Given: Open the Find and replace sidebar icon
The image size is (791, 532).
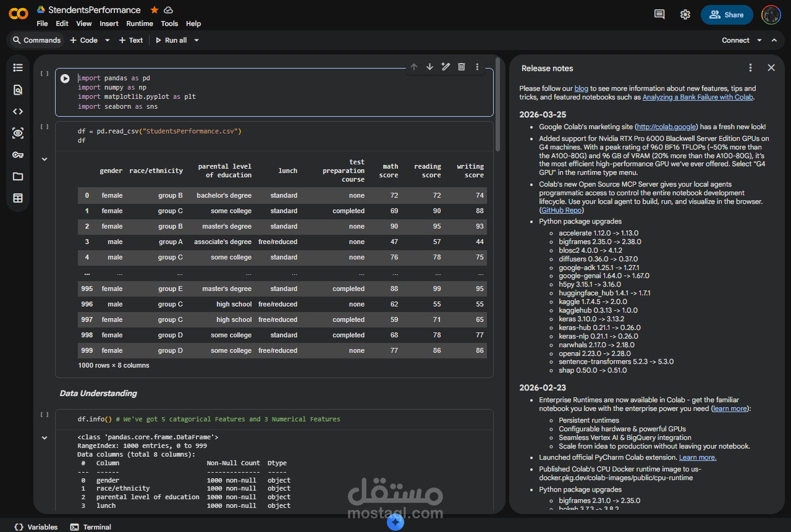Looking at the screenshot, I should (18, 90).
